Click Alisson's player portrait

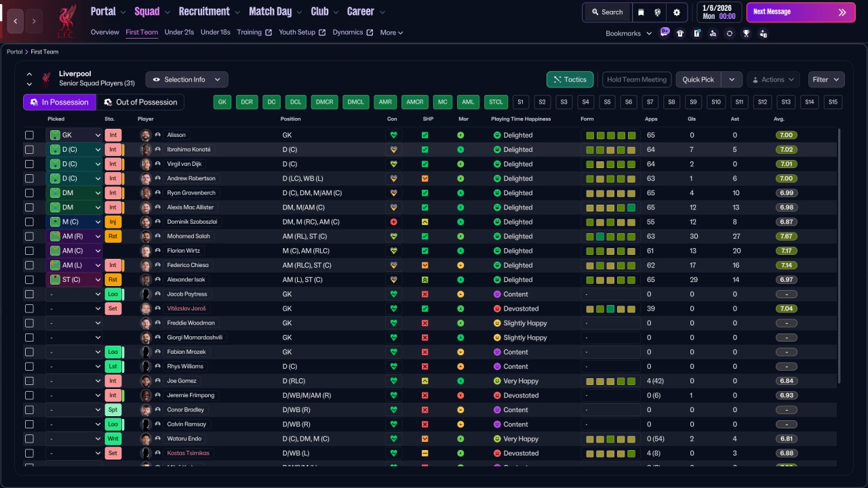pyautogui.click(x=145, y=135)
